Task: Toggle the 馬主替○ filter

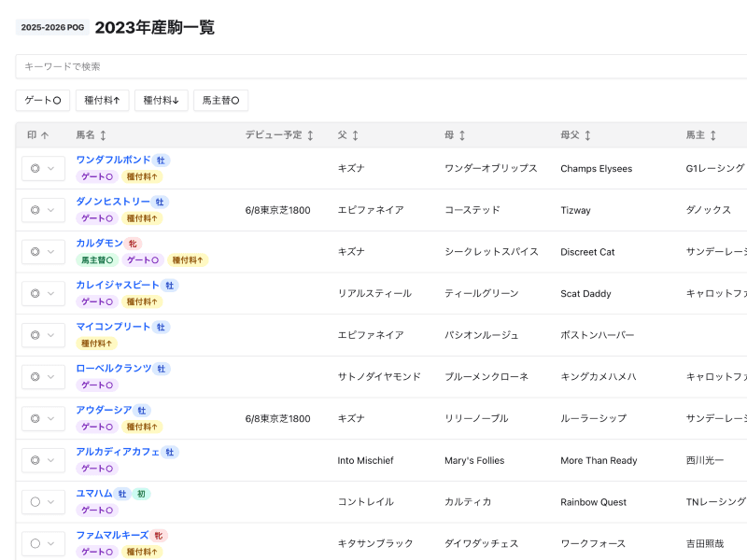Action: click(x=220, y=100)
